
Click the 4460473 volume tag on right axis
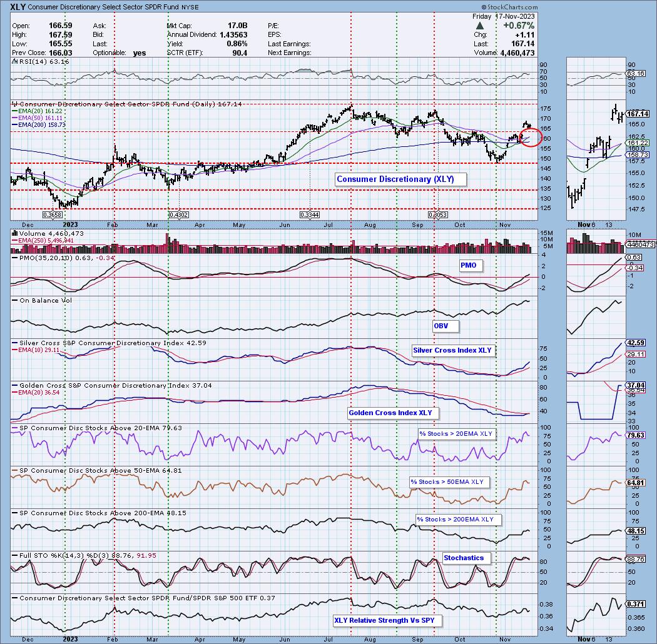coord(640,244)
